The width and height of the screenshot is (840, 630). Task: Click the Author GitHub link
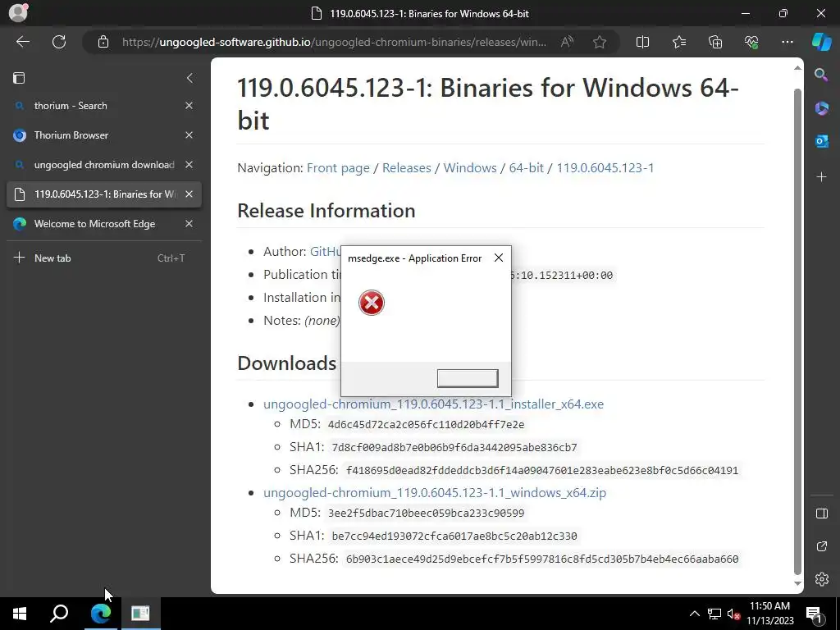point(325,251)
